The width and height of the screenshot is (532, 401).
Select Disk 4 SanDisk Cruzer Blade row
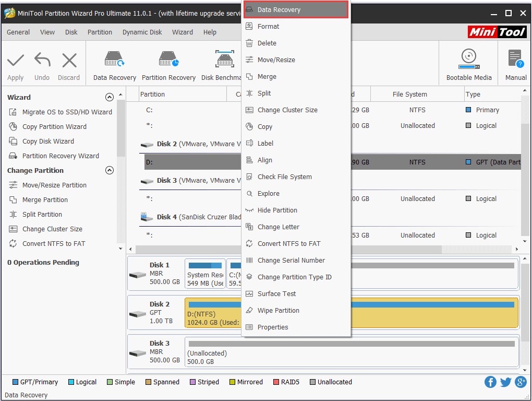[191, 217]
